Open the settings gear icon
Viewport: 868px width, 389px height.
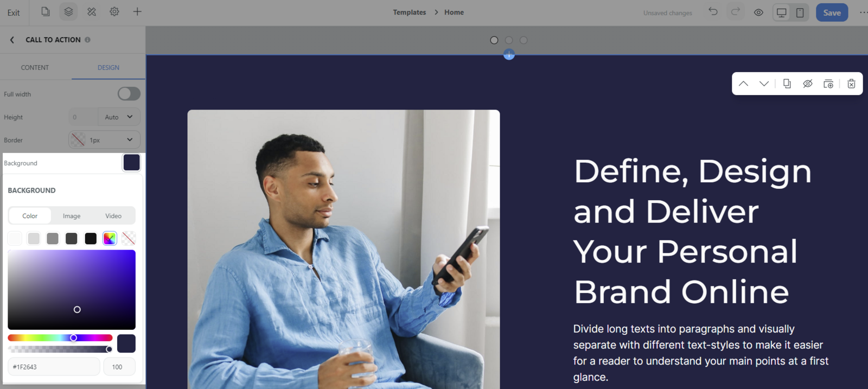pyautogui.click(x=114, y=11)
